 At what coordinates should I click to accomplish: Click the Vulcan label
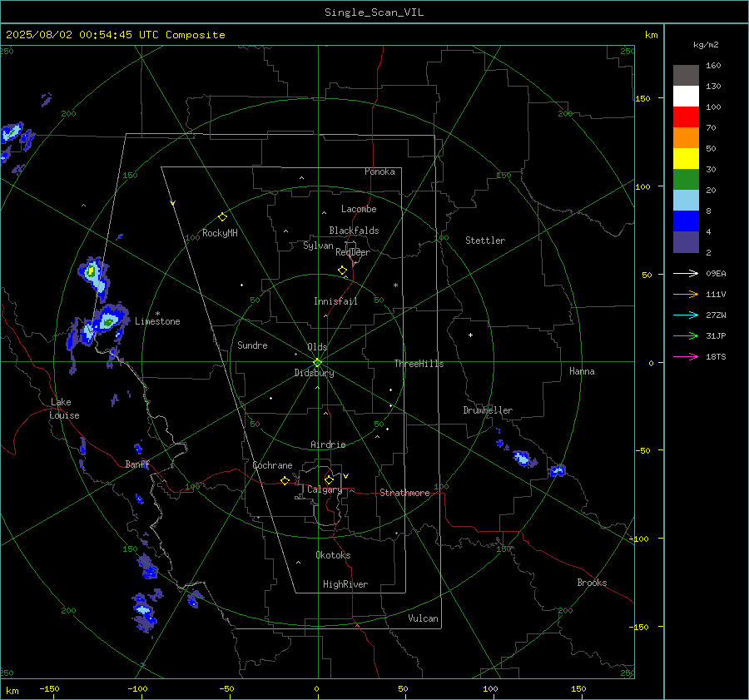(424, 618)
